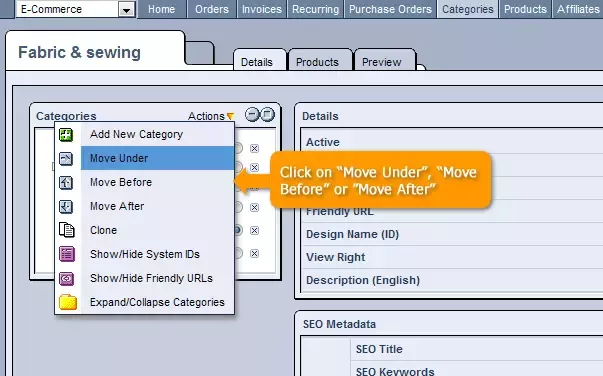Click the "Active" field label
603x376 pixels.
(323, 142)
